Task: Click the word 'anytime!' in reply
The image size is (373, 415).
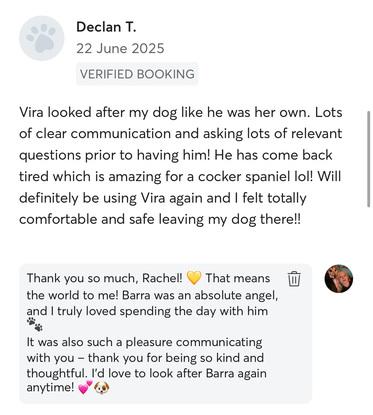Action: pos(51,388)
